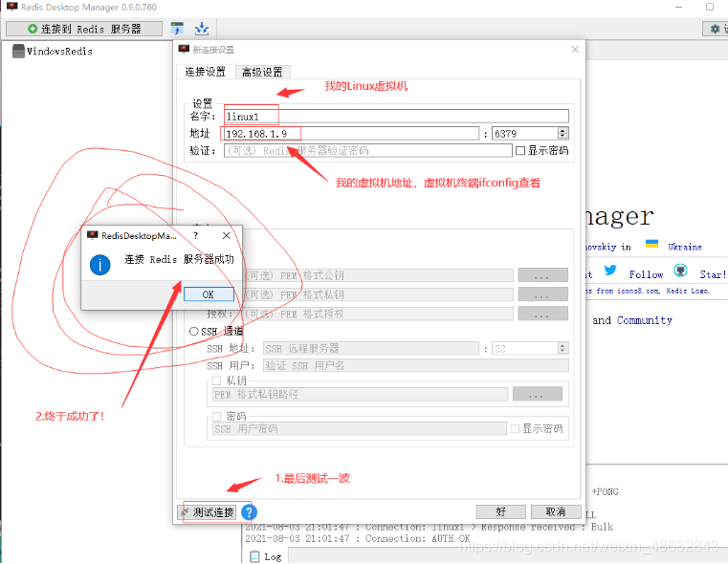Click the SSH 远程服务器 address field
728x564 pixels.
[x=371, y=348]
